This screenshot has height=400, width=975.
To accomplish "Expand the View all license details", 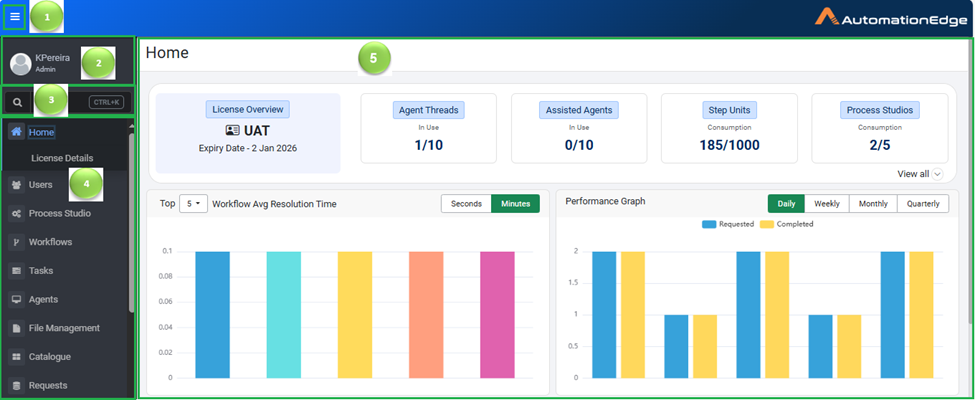I will pos(919,174).
